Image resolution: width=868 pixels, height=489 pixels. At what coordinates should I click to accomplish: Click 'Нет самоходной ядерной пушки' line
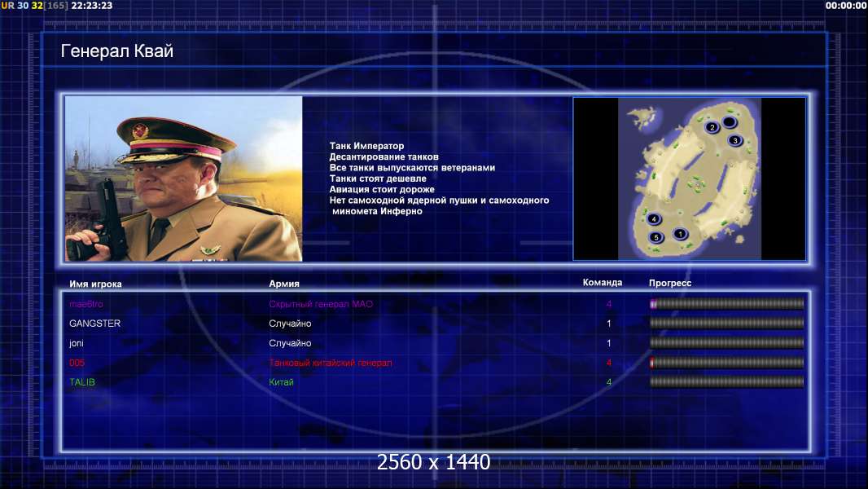click(439, 200)
